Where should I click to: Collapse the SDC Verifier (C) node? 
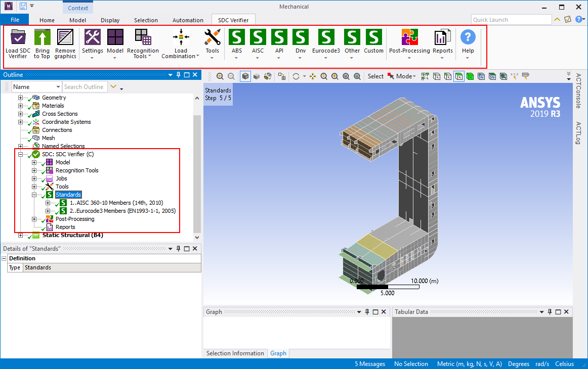20,154
